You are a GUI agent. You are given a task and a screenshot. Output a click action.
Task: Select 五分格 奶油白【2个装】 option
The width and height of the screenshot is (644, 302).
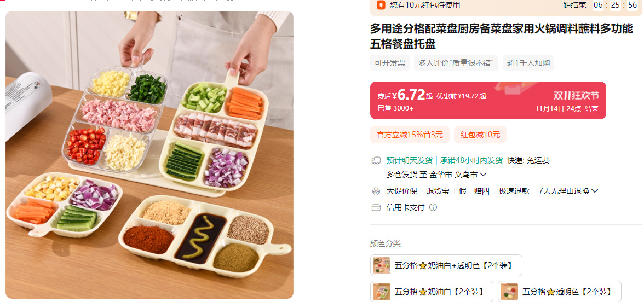coord(432,291)
